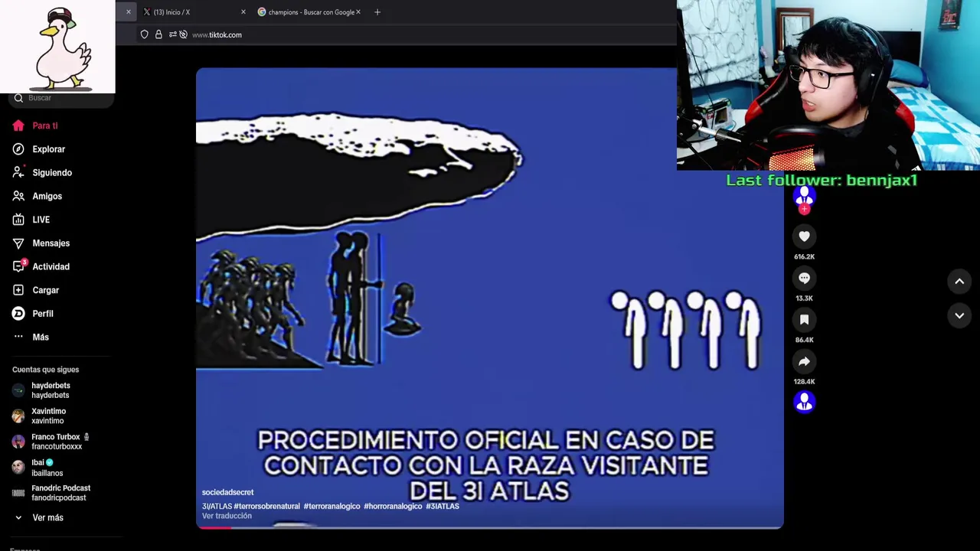This screenshot has height=551, width=980.
Task: Click the blocked camera icon in address bar
Action: [x=183, y=34]
